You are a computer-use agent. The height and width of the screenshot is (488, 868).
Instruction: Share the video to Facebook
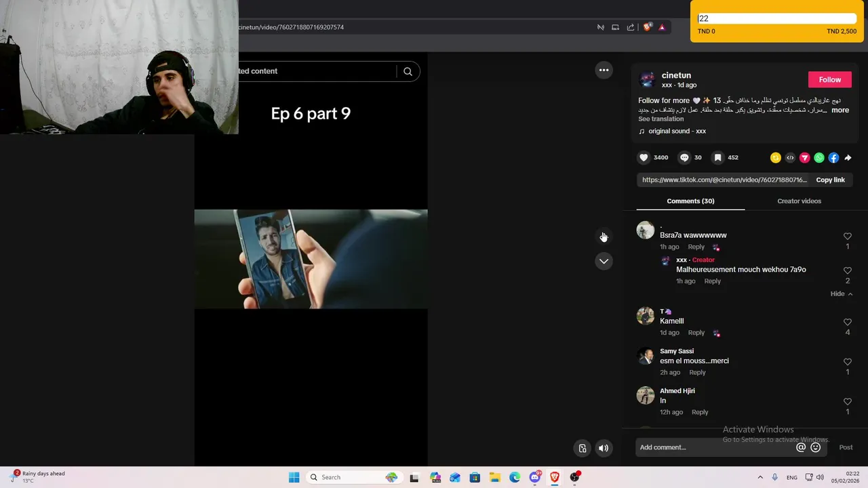[833, 158]
